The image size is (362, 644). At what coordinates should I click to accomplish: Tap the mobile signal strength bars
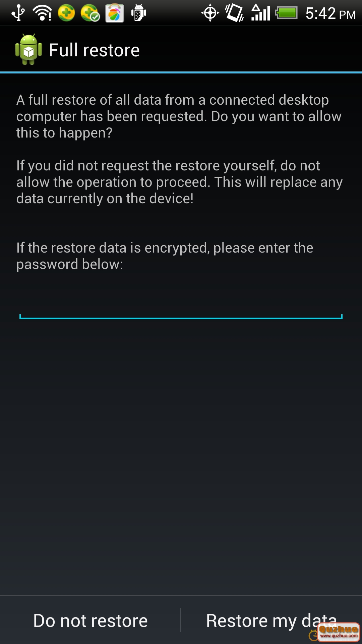coord(261,13)
